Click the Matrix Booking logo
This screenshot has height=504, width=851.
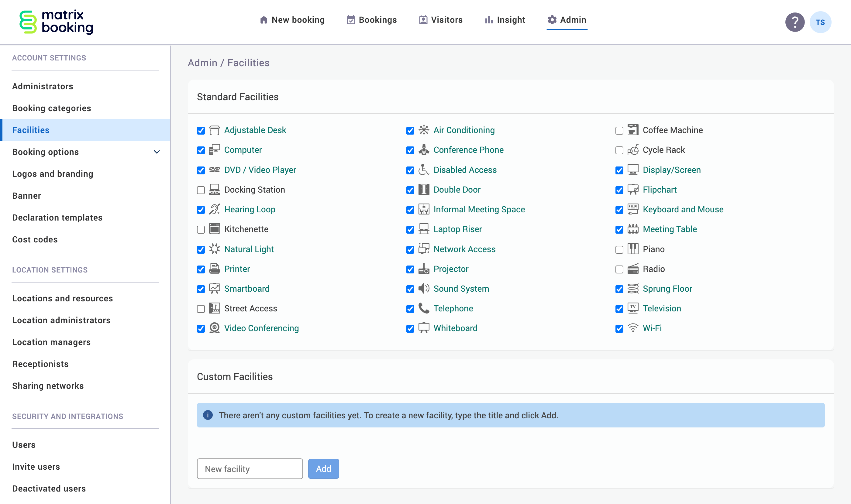click(57, 22)
